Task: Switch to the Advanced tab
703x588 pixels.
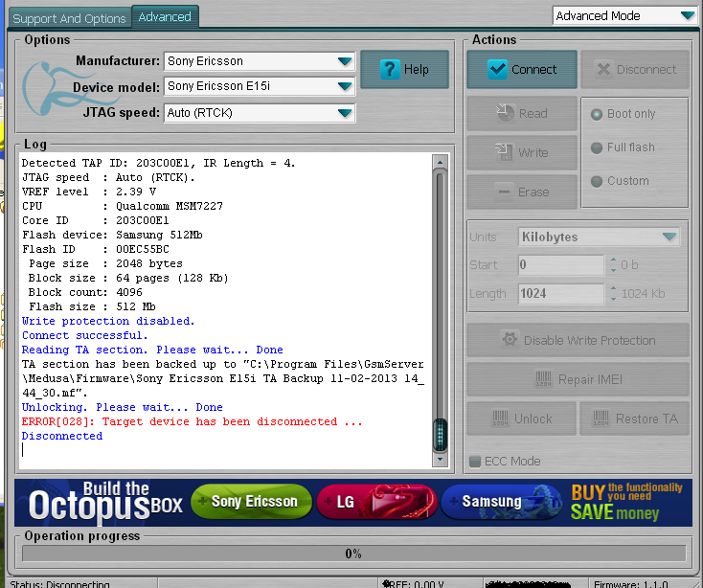Action: pyautogui.click(x=165, y=16)
